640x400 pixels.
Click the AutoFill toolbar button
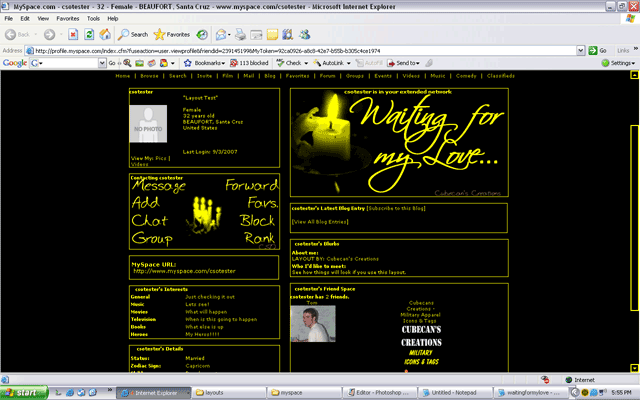tap(369, 63)
